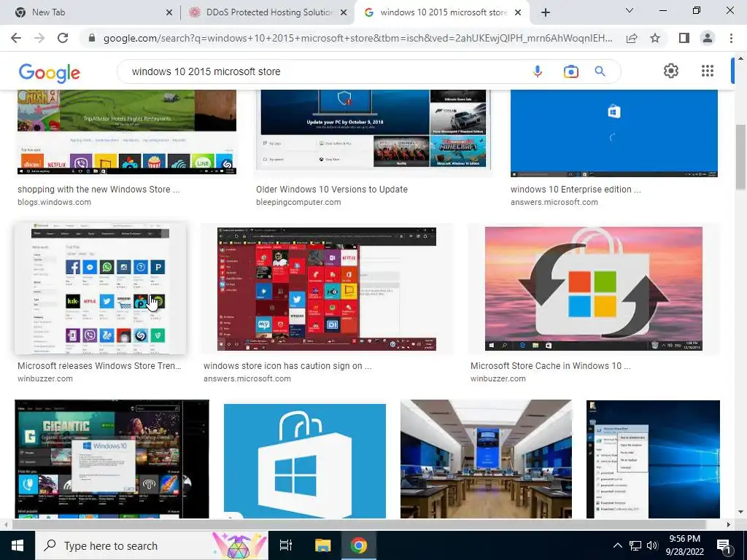The width and height of the screenshot is (747, 560).
Task: Open 'Older Windows 10 Versions to Update' link
Action: pos(332,189)
